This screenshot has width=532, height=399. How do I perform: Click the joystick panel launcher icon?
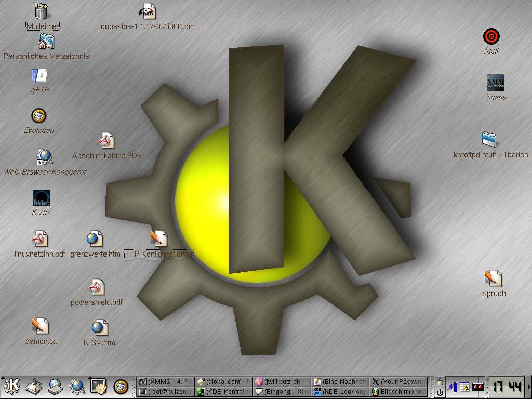(33, 387)
